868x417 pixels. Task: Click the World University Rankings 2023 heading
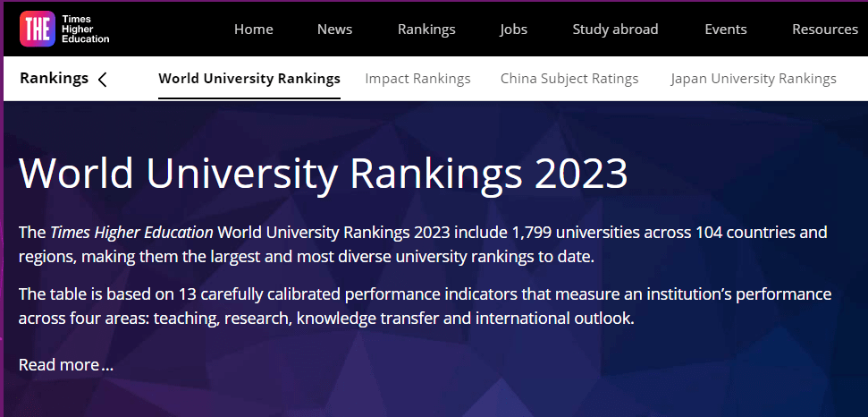click(x=324, y=174)
